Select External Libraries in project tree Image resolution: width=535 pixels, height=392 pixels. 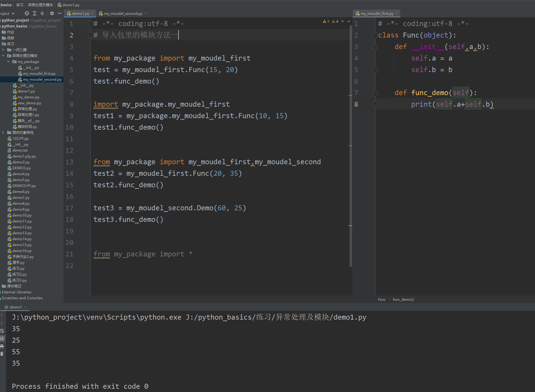(x=16, y=292)
